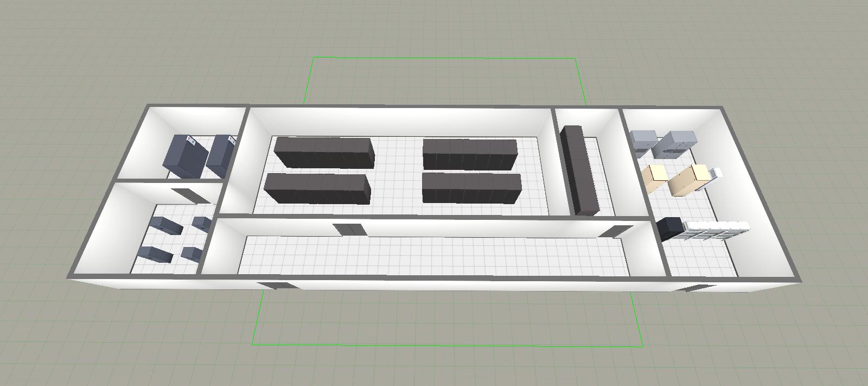This screenshot has width=868, height=386.
Task: Select the top-left server rack row
Action: (324, 152)
